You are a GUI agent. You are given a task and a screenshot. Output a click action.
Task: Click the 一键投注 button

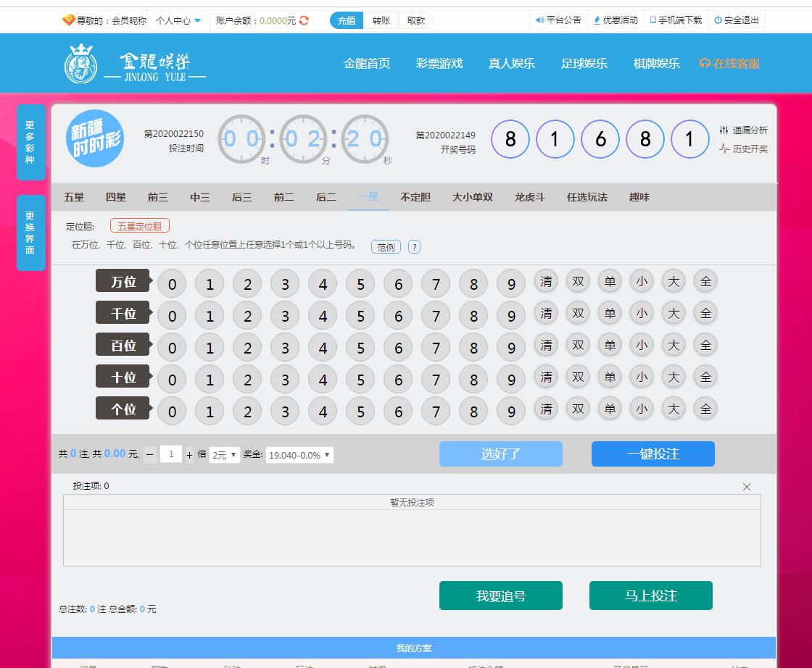[652, 454]
